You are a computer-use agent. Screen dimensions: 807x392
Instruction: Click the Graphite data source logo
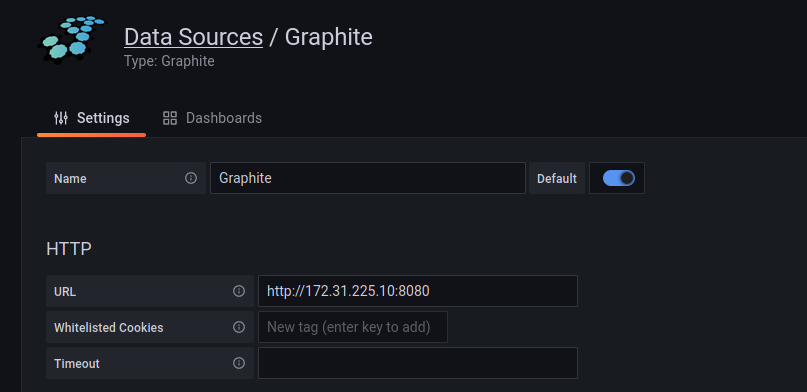(71, 40)
